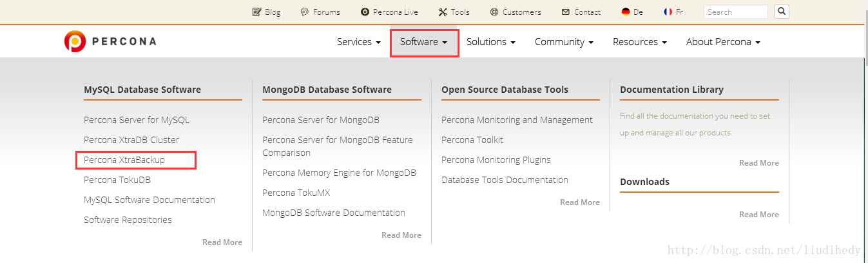
Task: Switch to French via the Fr flag
Action: (668, 12)
